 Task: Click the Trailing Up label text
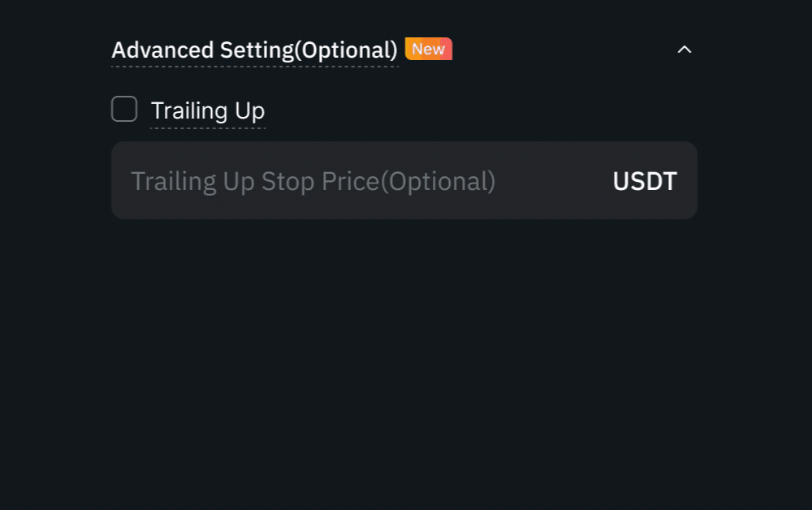[208, 110]
